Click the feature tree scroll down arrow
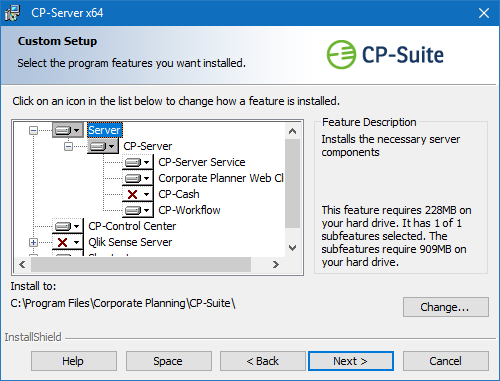Image resolution: width=500 pixels, height=381 pixels. pyautogui.click(x=293, y=248)
